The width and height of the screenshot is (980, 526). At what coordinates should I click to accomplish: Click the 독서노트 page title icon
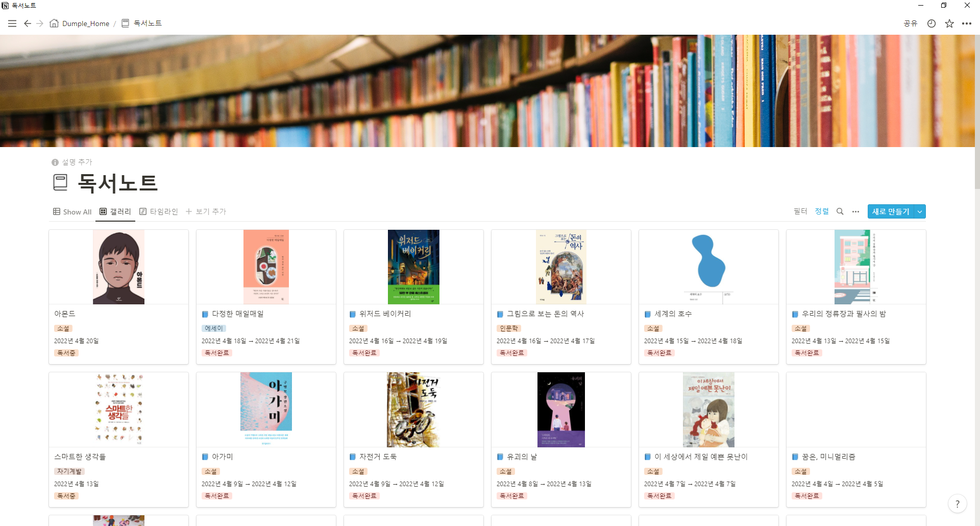pyautogui.click(x=60, y=182)
